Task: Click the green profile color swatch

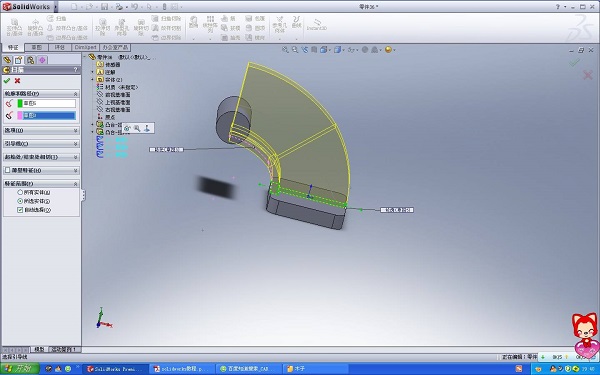Action: click(20, 103)
